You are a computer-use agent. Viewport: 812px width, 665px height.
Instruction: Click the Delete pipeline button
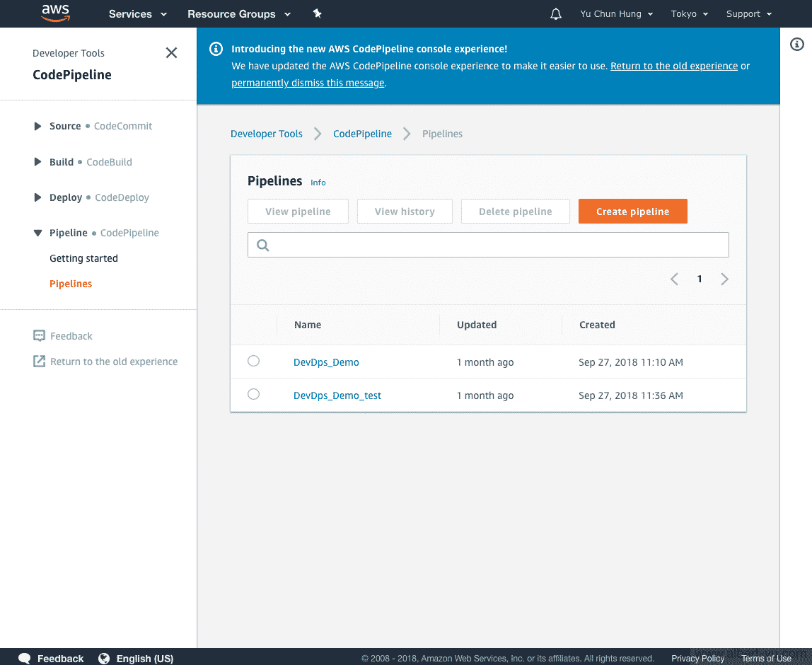coord(515,212)
